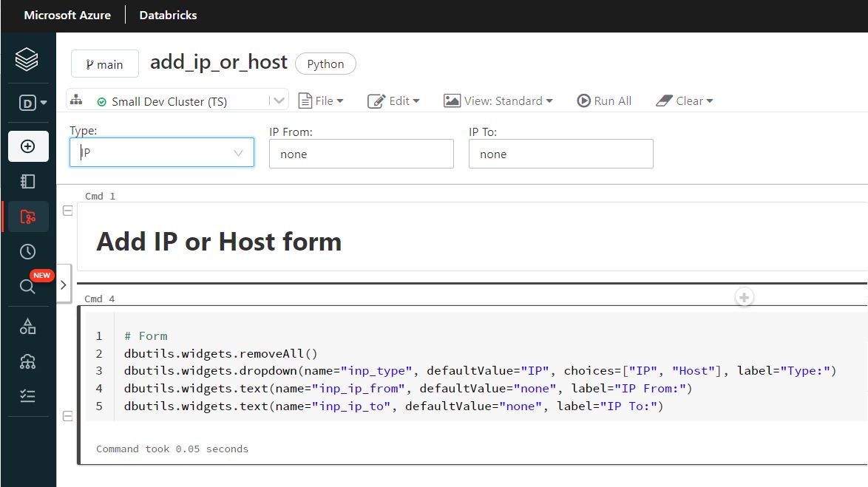Collapse the Cmd 4 cell
The width and height of the screenshot is (868, 487).
[x=67, y=416]
